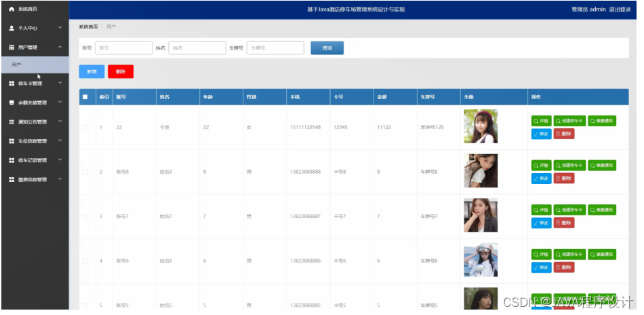This screenshot has height=315, width=644.
Task: Select the 用户 submenu item
Action: [x=35, y=65]
